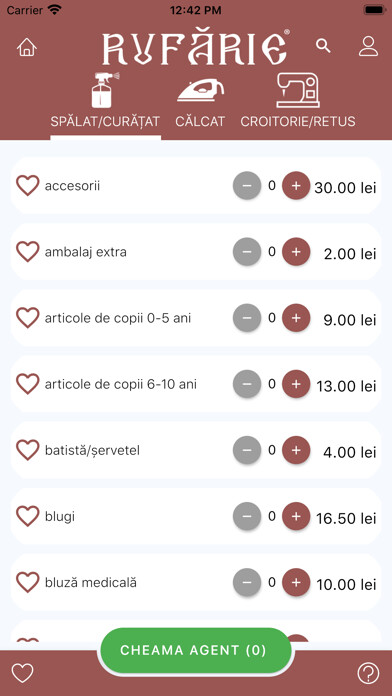392x696 pixels.
Task: Select the SPĂLAT/CURĂȚAT tab label
Action: click(105, 122)
